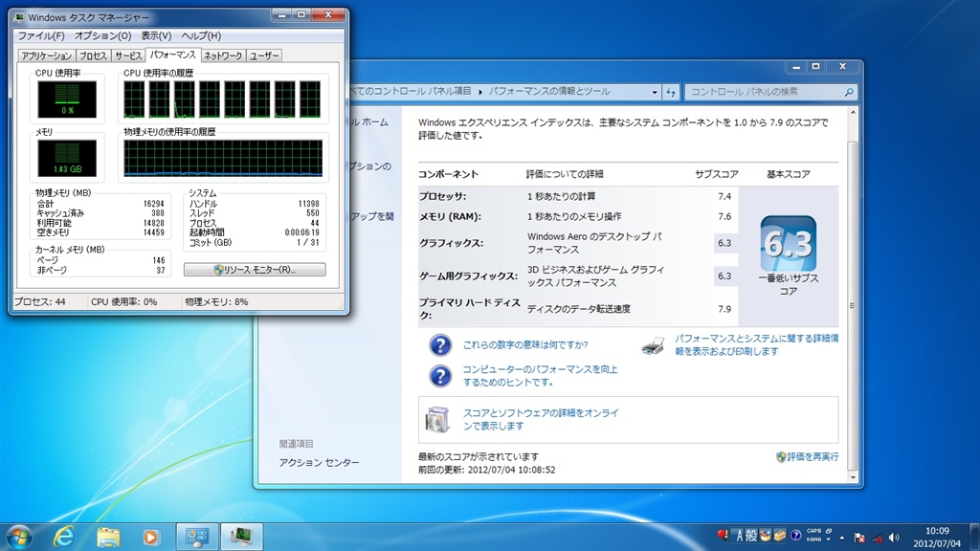Switch to the ネットワーク tab
Image resolution: width=980 pixels, height=551 pixels.
[223, 55]
